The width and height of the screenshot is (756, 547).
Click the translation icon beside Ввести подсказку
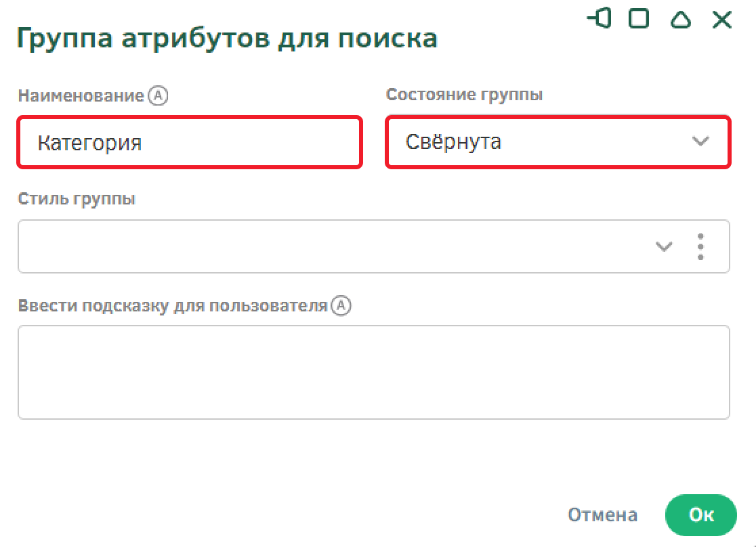click(x=342, y=306)
